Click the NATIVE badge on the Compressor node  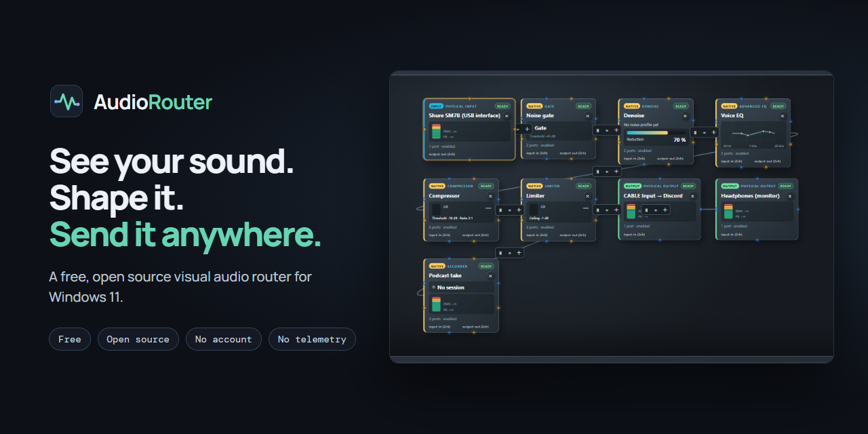click(x=437, y=186)
